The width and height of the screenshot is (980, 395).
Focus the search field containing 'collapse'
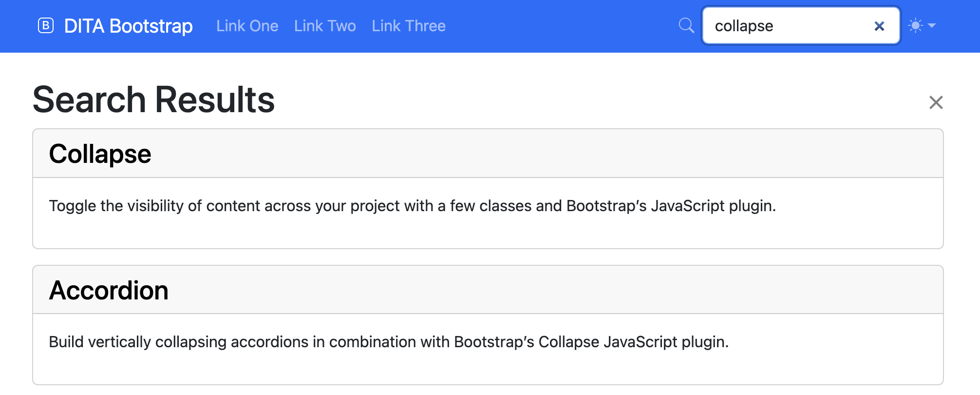784,26
